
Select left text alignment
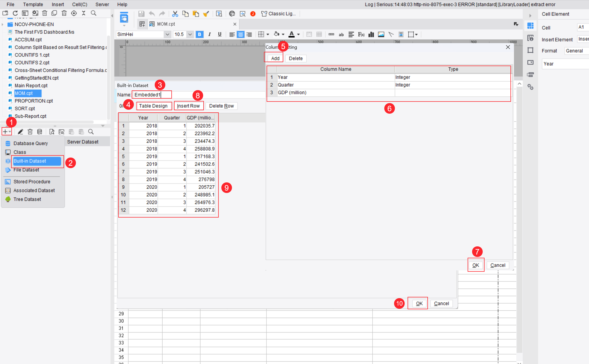(232, 34)
